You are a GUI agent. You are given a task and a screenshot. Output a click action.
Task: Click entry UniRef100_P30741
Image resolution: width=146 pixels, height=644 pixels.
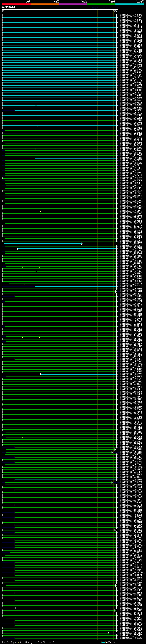131,138
